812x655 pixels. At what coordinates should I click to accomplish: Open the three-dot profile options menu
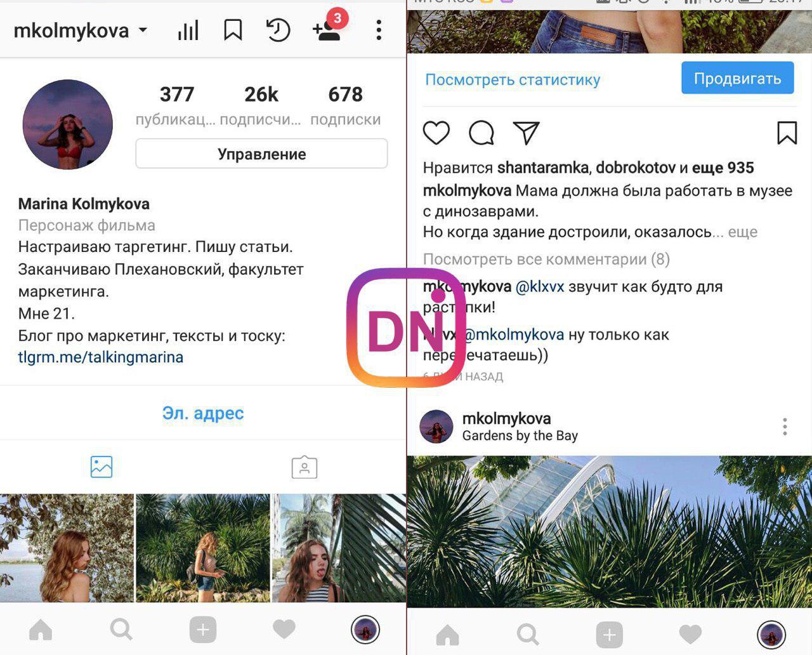(379, 30)
